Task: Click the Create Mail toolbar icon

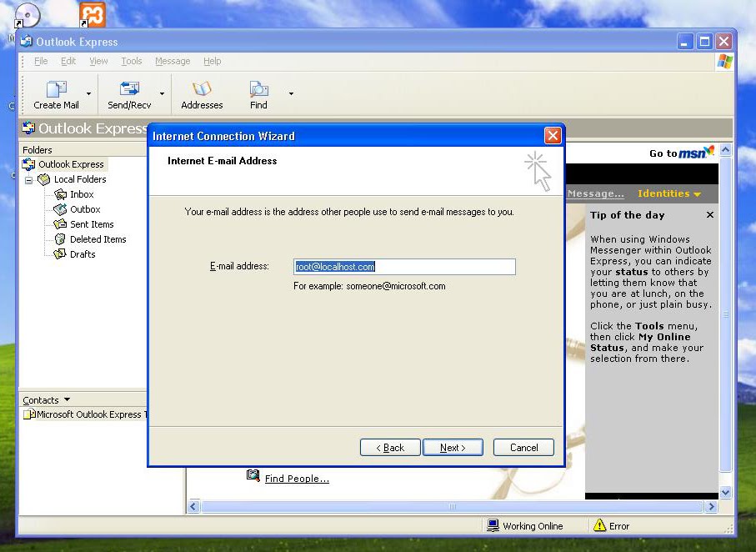Action: tap(56, 89)
